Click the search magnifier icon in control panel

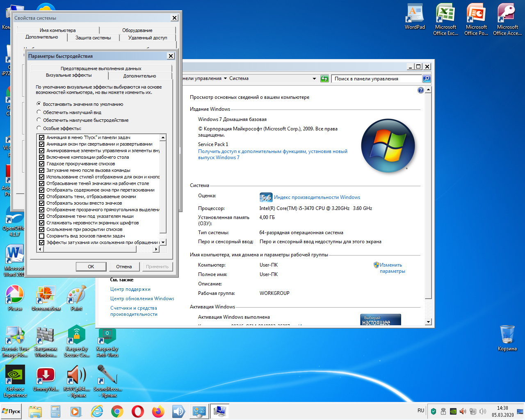(427, 78)
